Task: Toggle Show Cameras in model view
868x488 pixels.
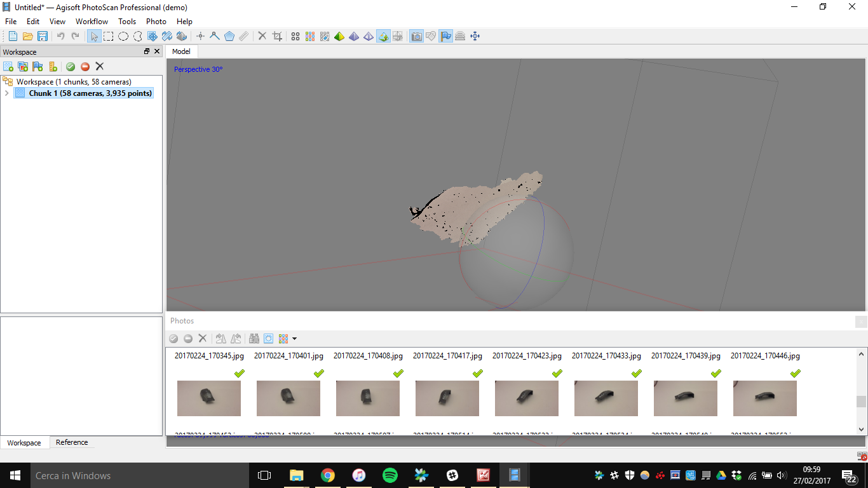Action: (x=416, y=36)
